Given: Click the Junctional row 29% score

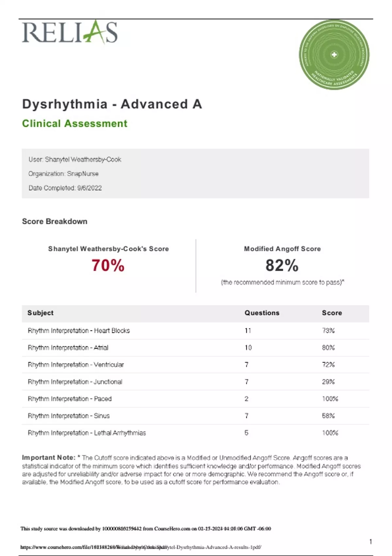Looking at the screenshot, I should point(328,382).
